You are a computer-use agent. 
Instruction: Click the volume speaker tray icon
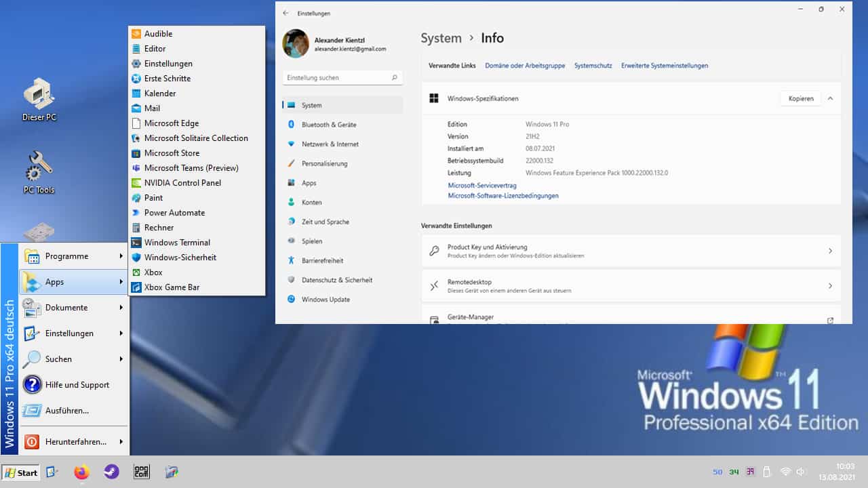(x=801, y=472)
